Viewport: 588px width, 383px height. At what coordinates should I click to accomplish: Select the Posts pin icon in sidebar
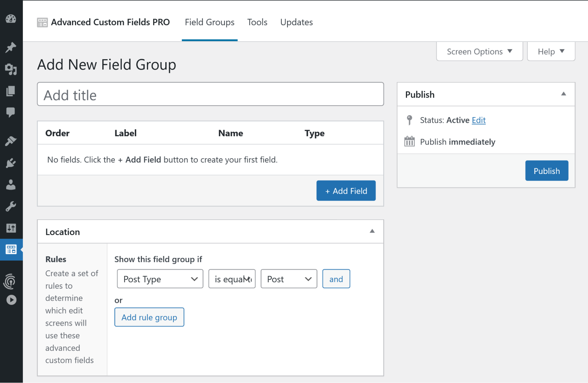coord(11,47)
